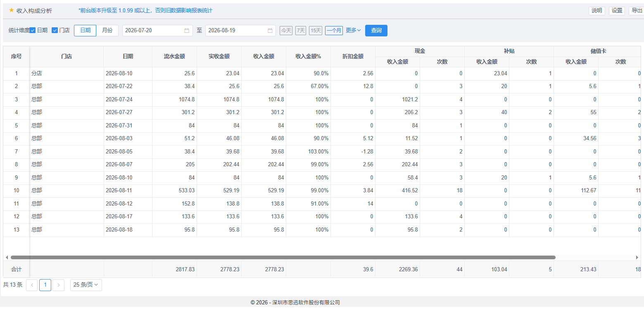Click the 实收金额 column header

coord(219,57)
